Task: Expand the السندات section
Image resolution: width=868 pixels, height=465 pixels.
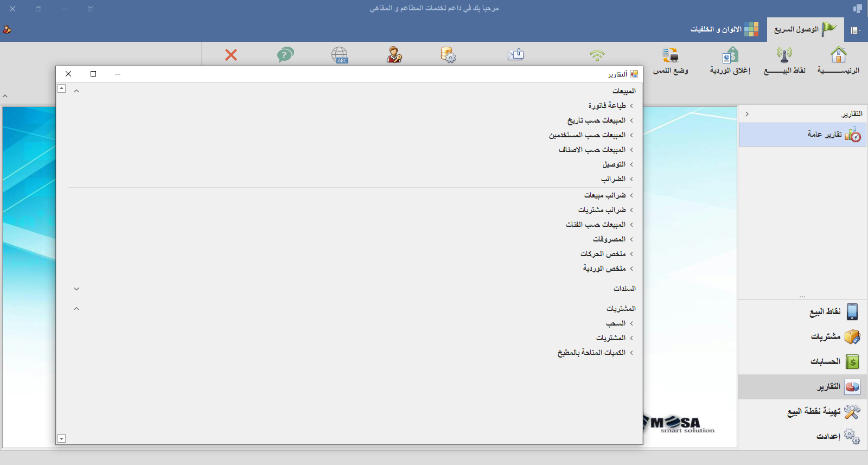Action: pos(76,289)
